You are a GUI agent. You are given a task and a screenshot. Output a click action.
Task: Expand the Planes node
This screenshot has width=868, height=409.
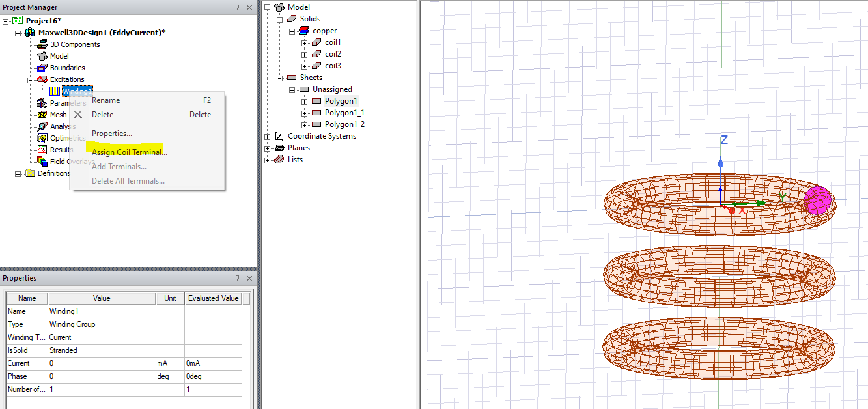[x=267, y=148]
